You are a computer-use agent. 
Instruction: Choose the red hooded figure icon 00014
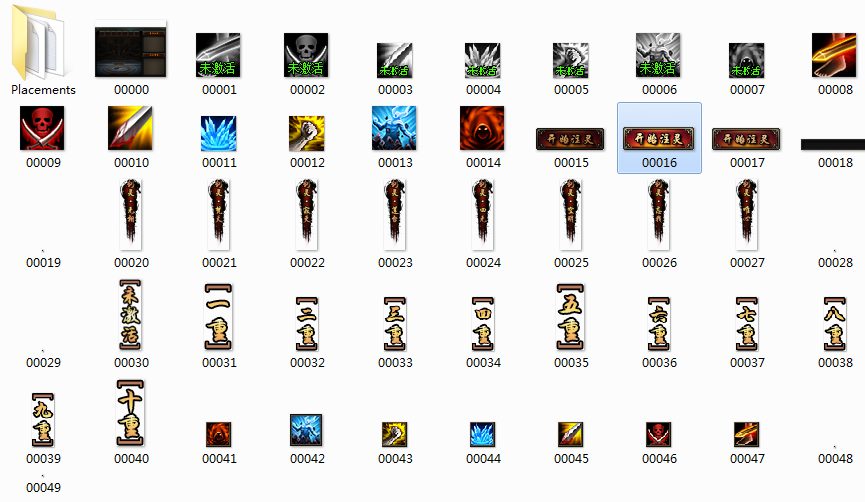[x=482, y=128]
